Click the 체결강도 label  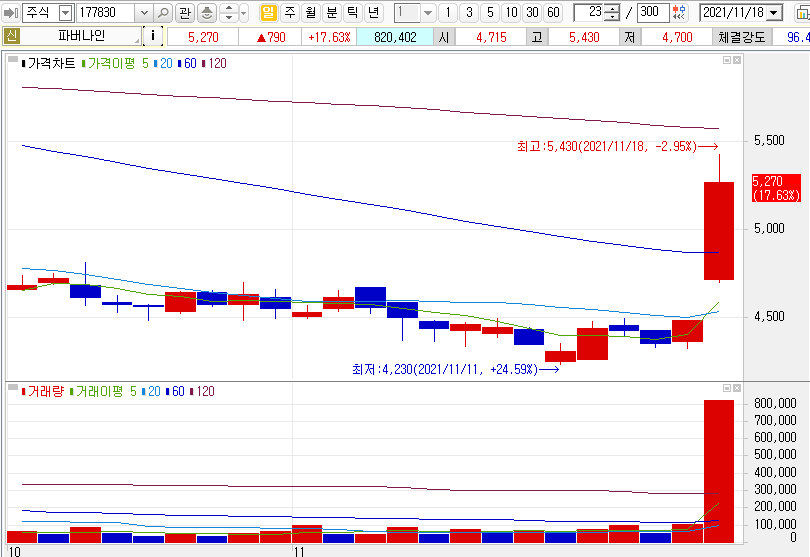[x=742, y=37]
